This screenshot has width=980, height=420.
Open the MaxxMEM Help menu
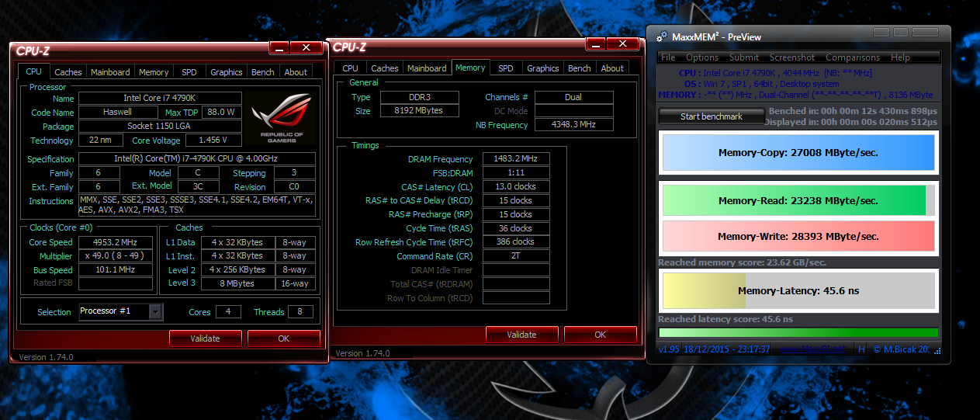tap(900, 57)
